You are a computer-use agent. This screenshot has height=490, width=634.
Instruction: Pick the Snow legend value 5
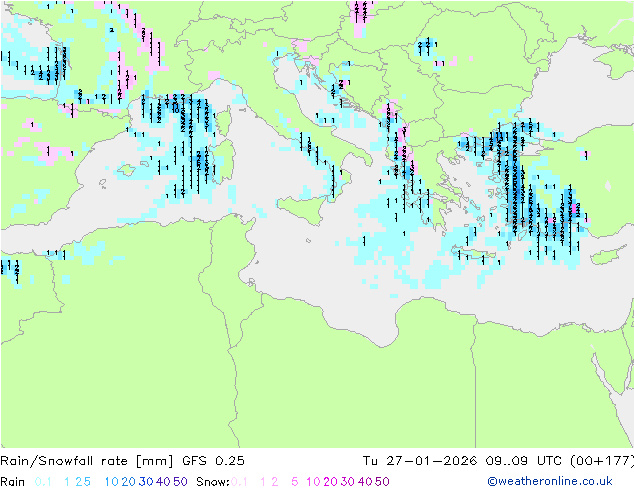pyautogui.click(x=295, y=482)
